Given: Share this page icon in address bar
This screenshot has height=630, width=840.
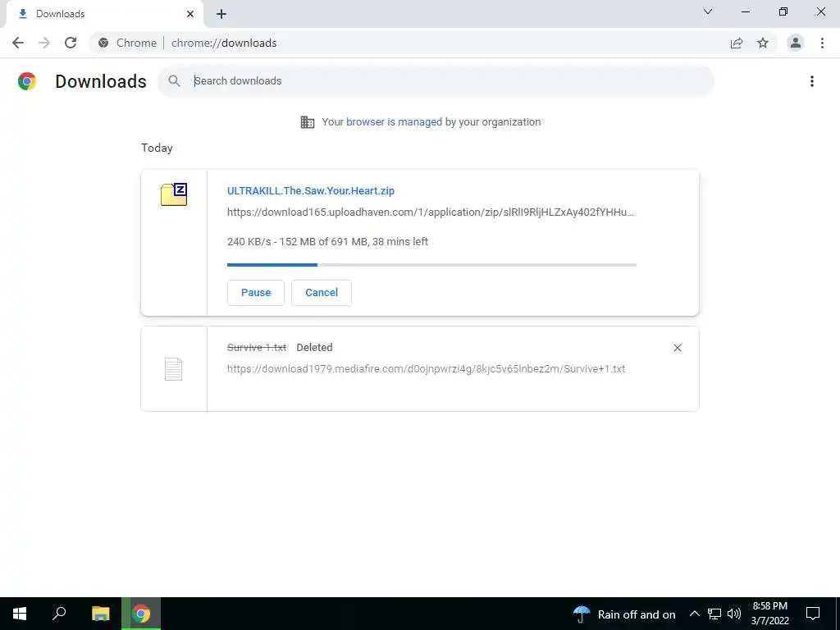Looking at the screenshot, I should click(737, 43).
